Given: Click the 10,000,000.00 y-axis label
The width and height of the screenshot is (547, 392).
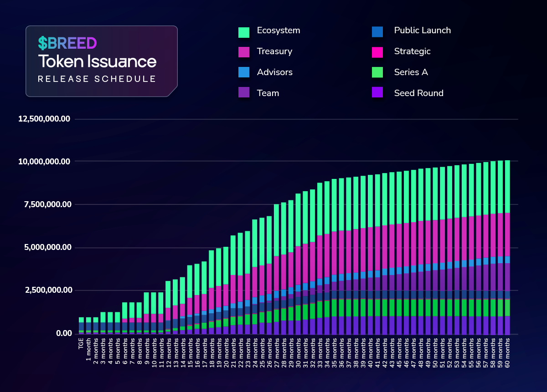Looking at the screenshot, I should (44, 162).
